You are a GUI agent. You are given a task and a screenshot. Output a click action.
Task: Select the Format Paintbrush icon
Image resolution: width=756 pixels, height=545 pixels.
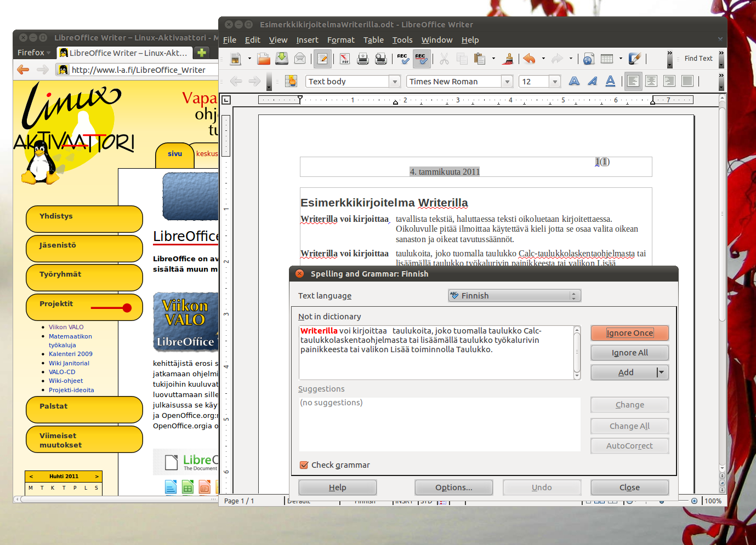click(x=508, y=59)
